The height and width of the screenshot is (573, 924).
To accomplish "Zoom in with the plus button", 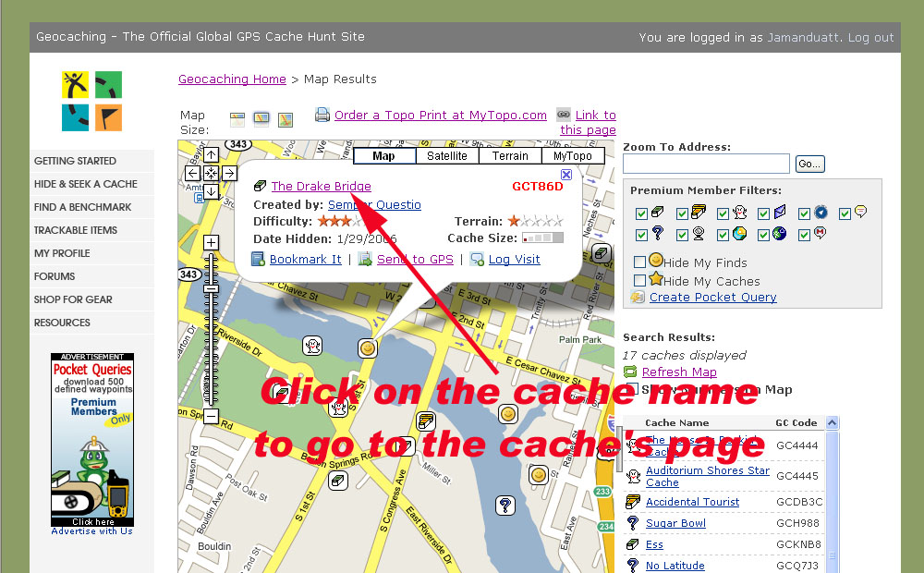I will [211, 242].
